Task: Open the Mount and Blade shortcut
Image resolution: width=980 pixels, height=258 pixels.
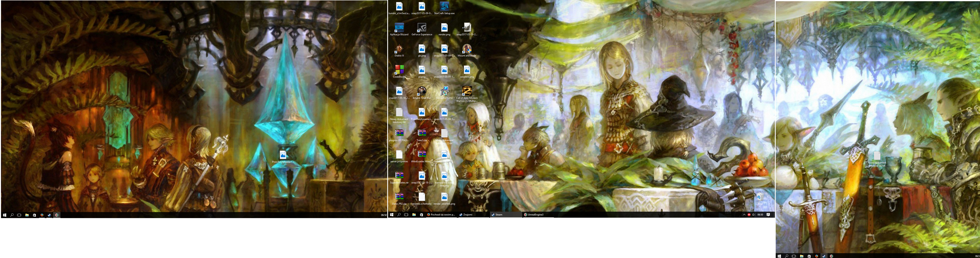Action: [x=466, y=49]
